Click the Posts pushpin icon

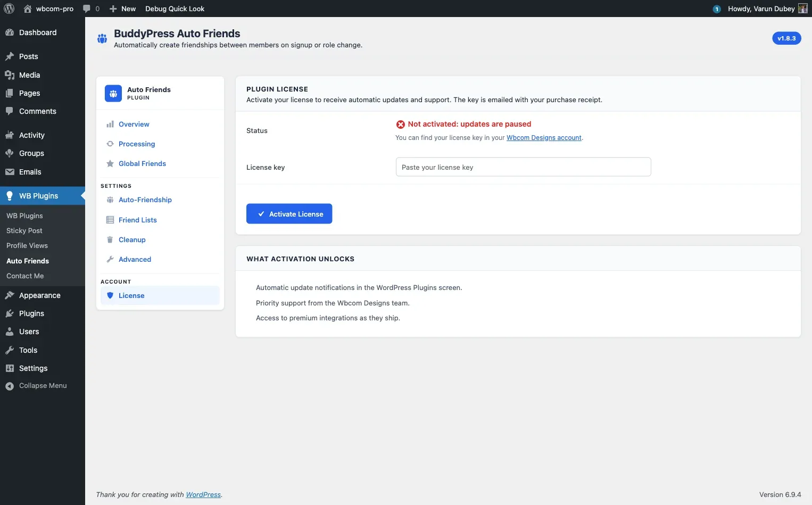[x=10, y=56]
